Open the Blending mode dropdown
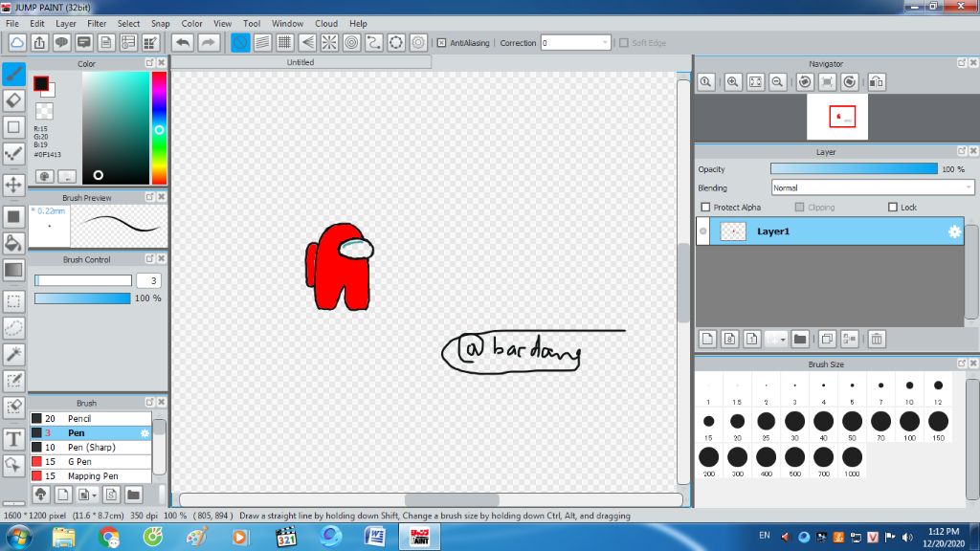The height and width of the screenshot is (551, 980). 873,187
